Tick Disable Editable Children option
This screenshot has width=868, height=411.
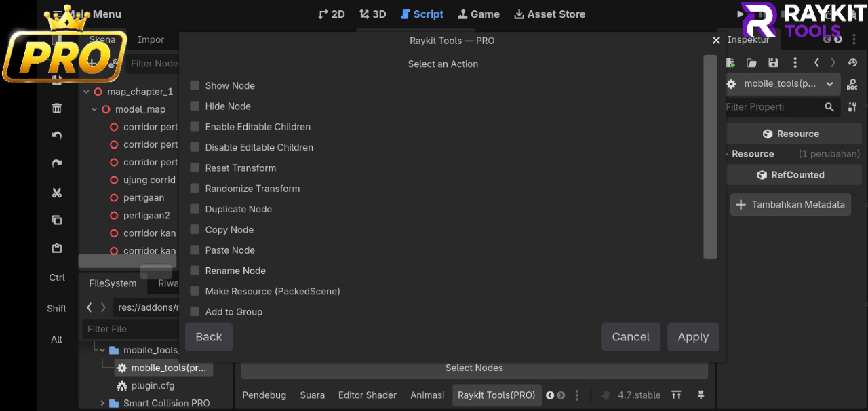(x=195, y=147)
